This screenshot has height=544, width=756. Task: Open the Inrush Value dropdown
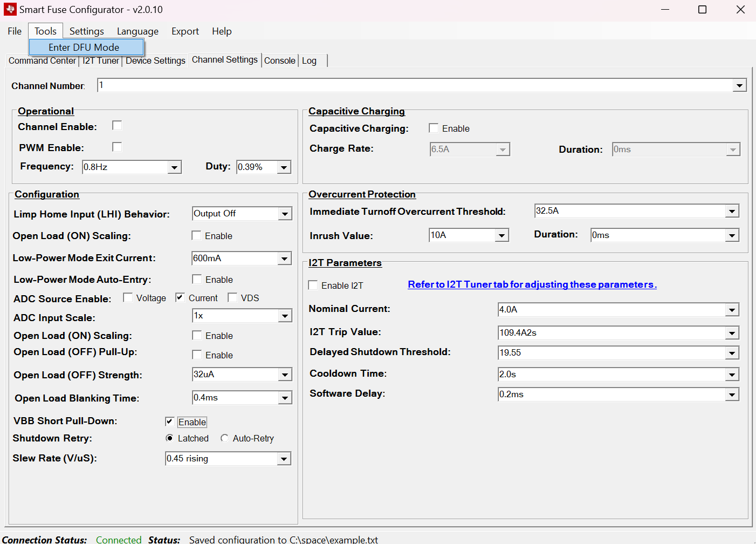tap(501, 235)
